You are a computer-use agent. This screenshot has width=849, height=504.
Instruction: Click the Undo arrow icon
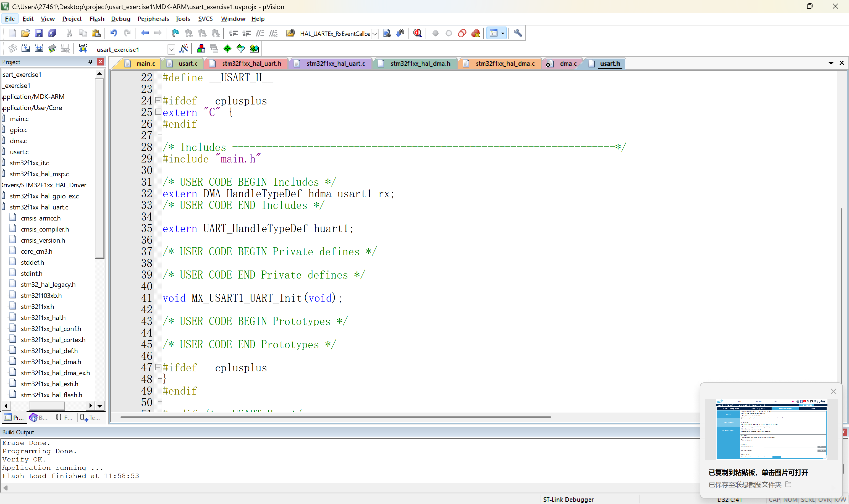tap(113, 33)
